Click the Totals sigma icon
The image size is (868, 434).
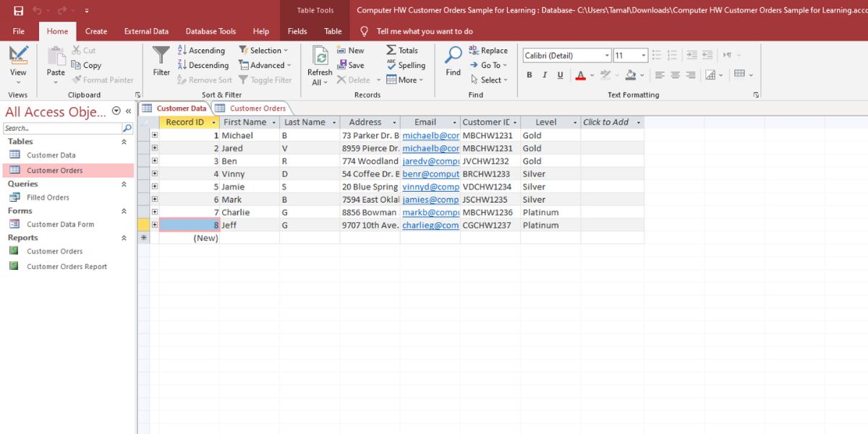point(391,51)
